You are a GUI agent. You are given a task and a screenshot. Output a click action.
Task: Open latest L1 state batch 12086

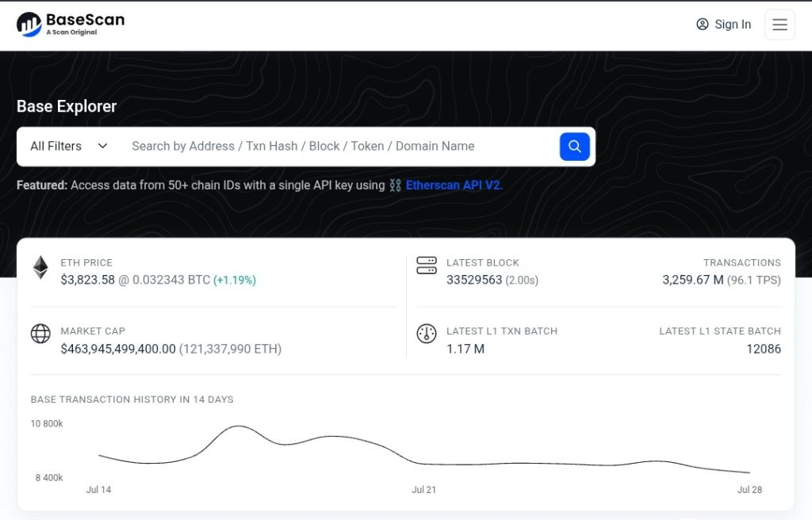(x=763, y=349)
